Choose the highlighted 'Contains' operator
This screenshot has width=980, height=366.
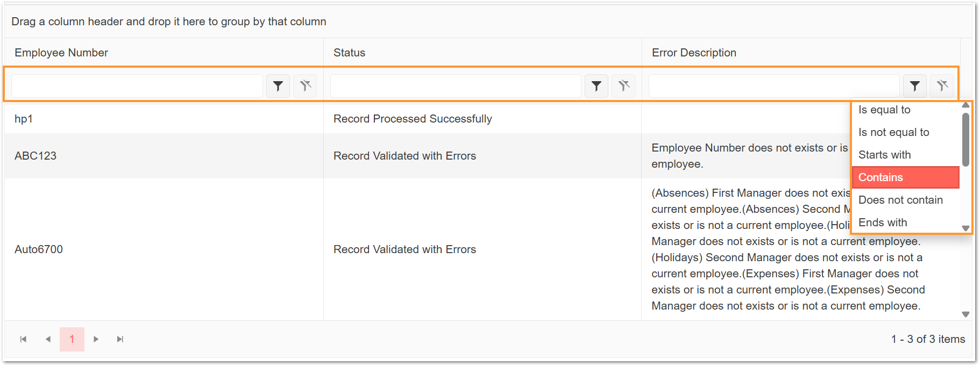click(x=906, y=177)
